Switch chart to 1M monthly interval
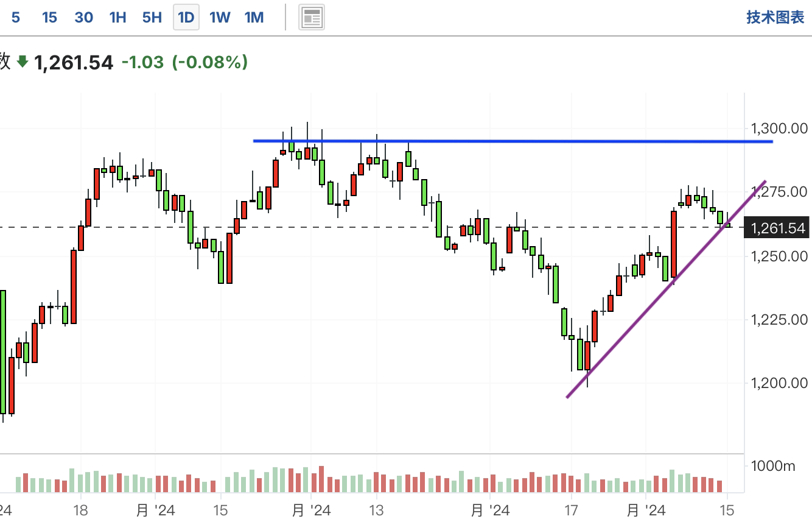This screenshot has height=519, width=812. pos(254,18)
